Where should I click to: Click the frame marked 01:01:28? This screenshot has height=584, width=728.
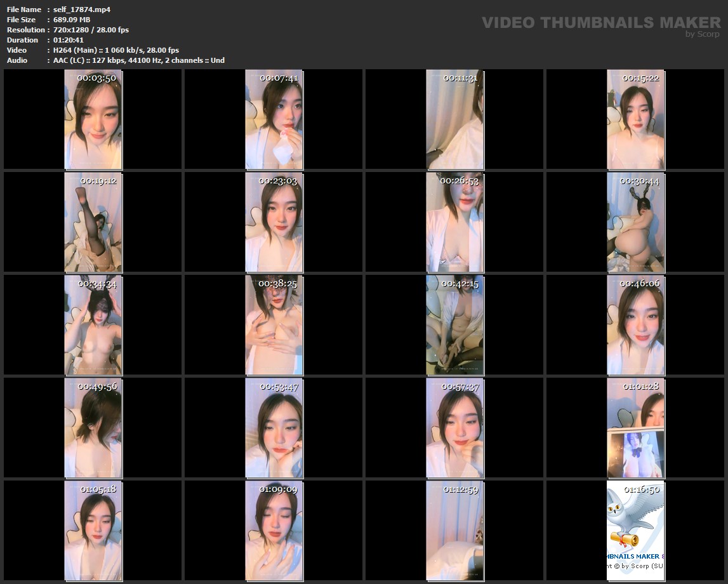tap(636, 428)
